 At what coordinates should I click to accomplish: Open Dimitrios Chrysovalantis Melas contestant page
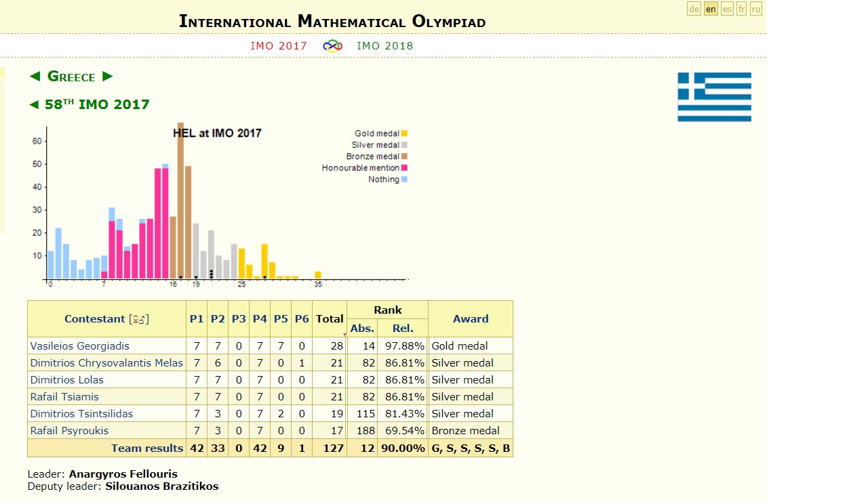pyautogui.click(x=106, y=363)
